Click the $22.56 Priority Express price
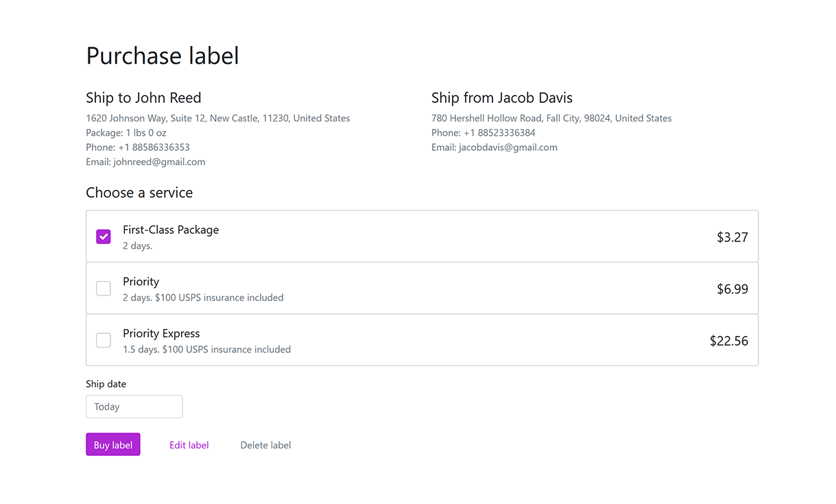 pos(729,341)
